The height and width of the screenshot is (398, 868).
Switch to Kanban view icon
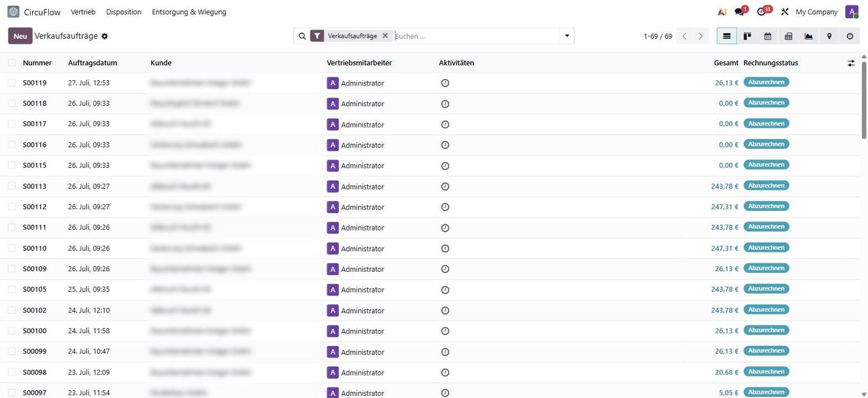coord(747,36)
